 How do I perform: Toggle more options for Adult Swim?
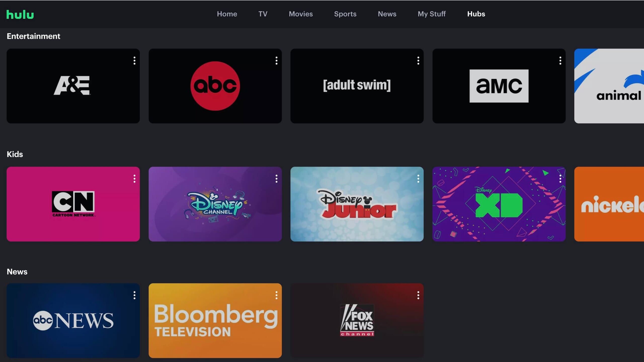(x=418, y=61)
